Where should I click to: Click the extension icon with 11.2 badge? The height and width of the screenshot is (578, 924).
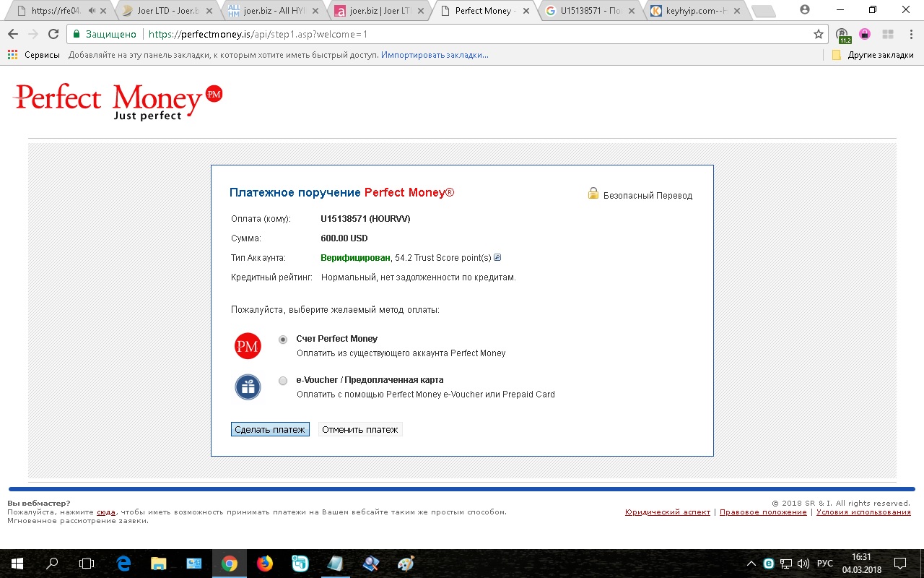pos(842,35)
